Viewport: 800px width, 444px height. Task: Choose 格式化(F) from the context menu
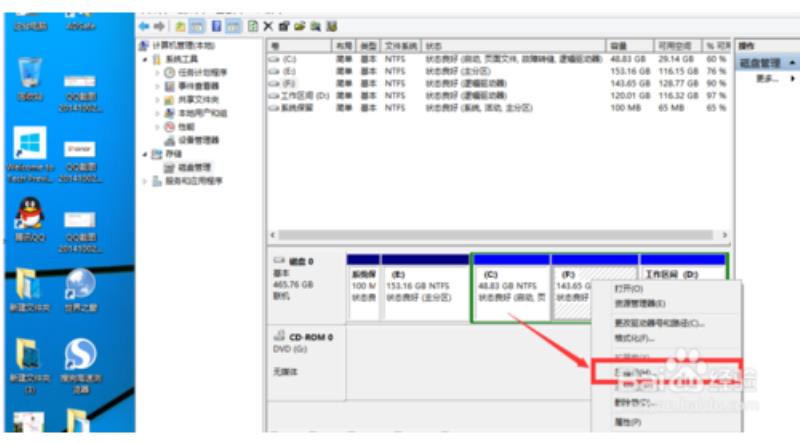632,339
